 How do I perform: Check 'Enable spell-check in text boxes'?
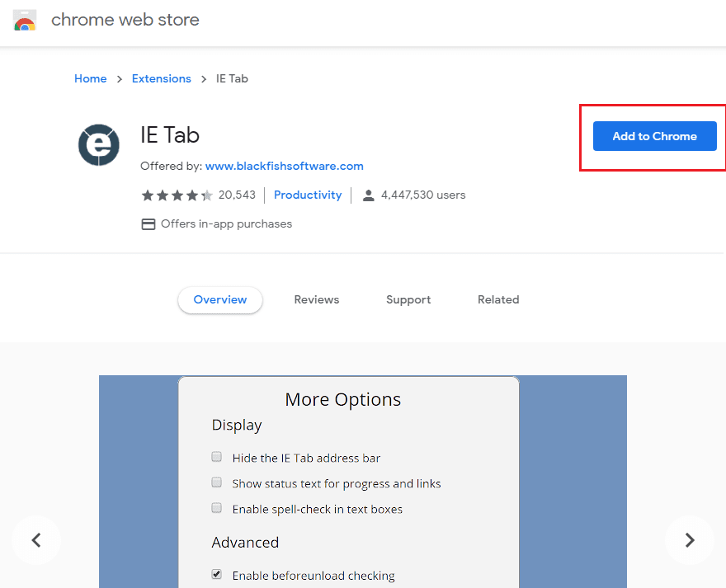pyautogui.click(x=216, y=507)
